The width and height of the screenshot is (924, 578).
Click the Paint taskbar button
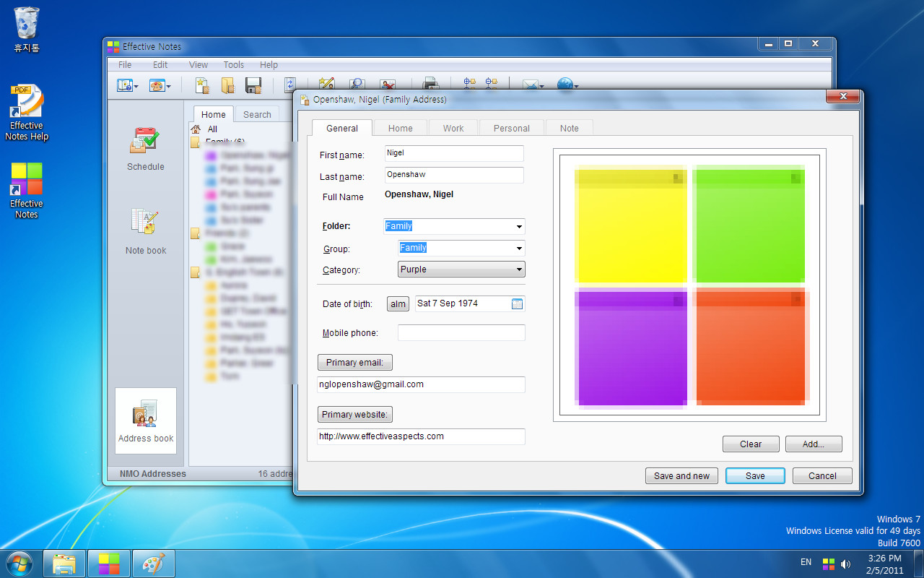coord(154,564)
